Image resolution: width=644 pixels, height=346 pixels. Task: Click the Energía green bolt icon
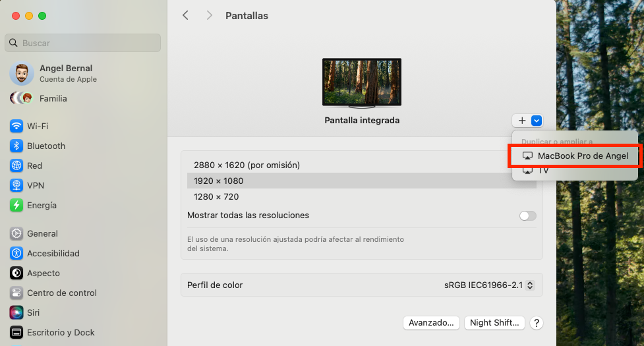pyautogui.click(x=16, y=205)
